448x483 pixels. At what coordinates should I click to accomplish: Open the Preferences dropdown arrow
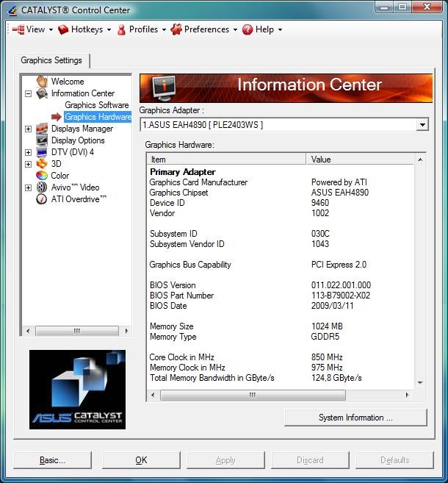tap(235, 30)
